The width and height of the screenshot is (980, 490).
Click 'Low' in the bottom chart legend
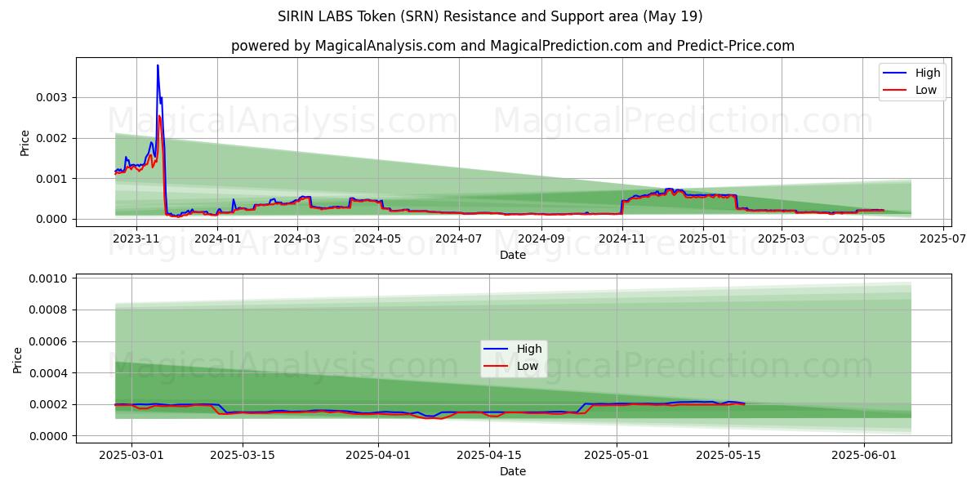(528, 366)
